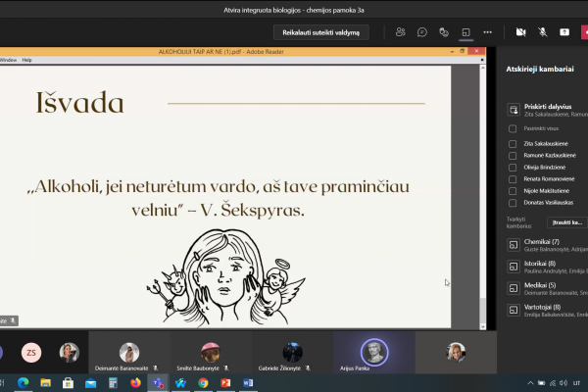Click the Istorikai room icon

pos(514,267)
